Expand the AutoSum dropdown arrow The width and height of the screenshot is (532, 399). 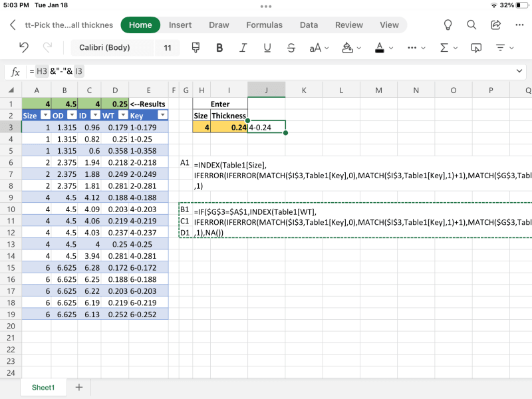coord(456,48)
